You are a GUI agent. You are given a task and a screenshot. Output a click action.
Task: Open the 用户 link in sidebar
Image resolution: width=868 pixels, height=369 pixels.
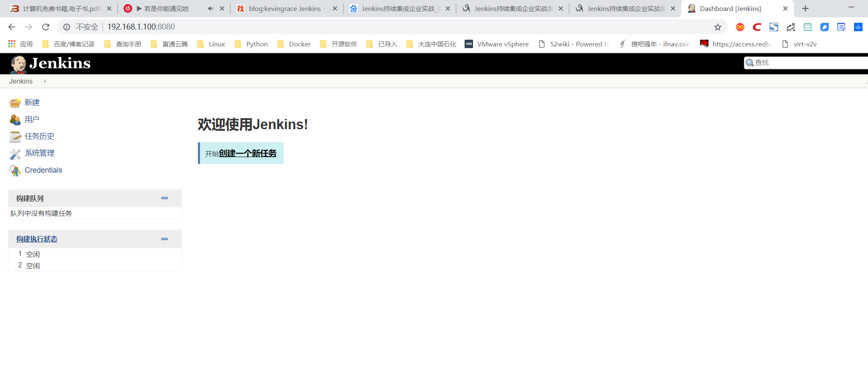click(x=32, y=119)
